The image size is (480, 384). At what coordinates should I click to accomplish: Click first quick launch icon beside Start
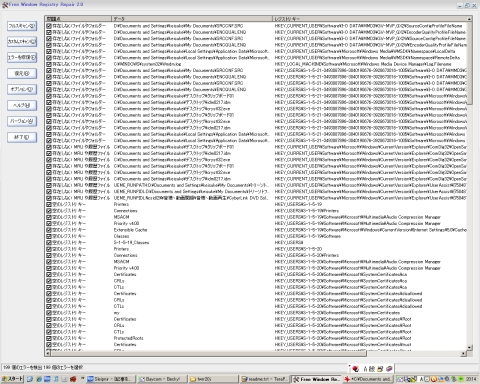pos(30,379)
